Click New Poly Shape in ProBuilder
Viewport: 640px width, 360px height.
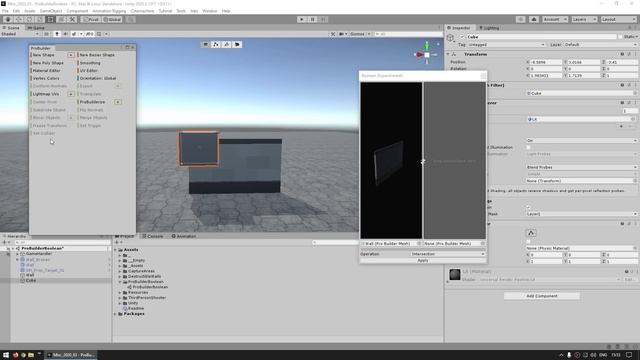coord(48,63)
